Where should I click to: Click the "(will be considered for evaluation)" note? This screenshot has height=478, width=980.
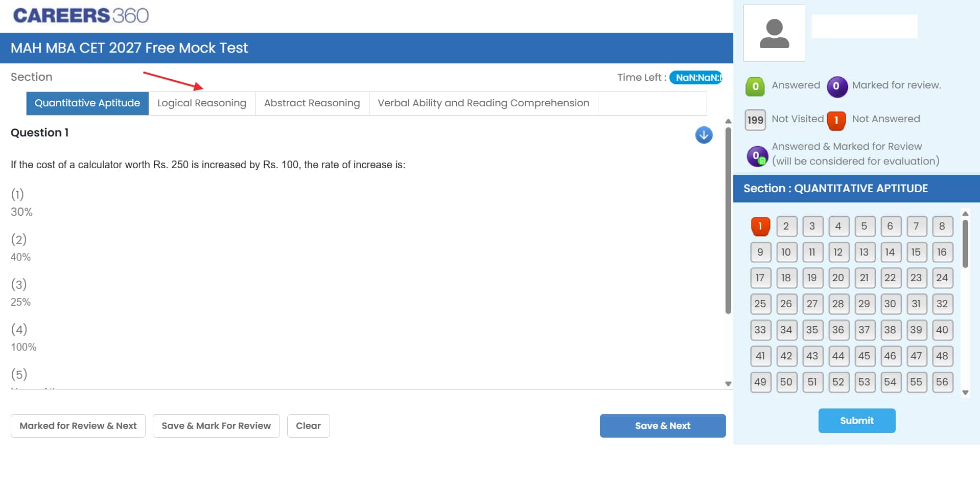pos(856,162)
